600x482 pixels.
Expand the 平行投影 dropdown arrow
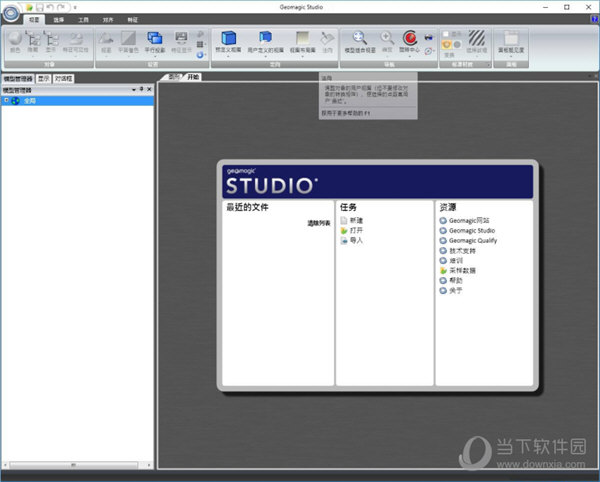(155, 57)
